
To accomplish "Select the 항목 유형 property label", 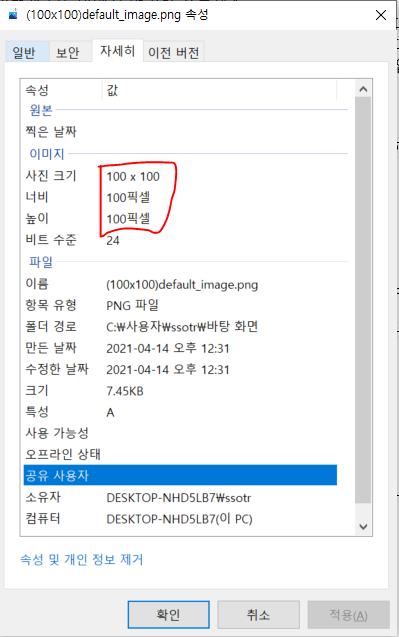I will pyautogui.click(x=51, y=305).
